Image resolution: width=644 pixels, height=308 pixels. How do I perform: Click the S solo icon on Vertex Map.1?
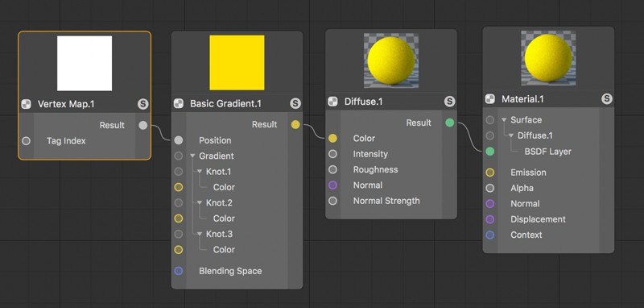point(143,104)
